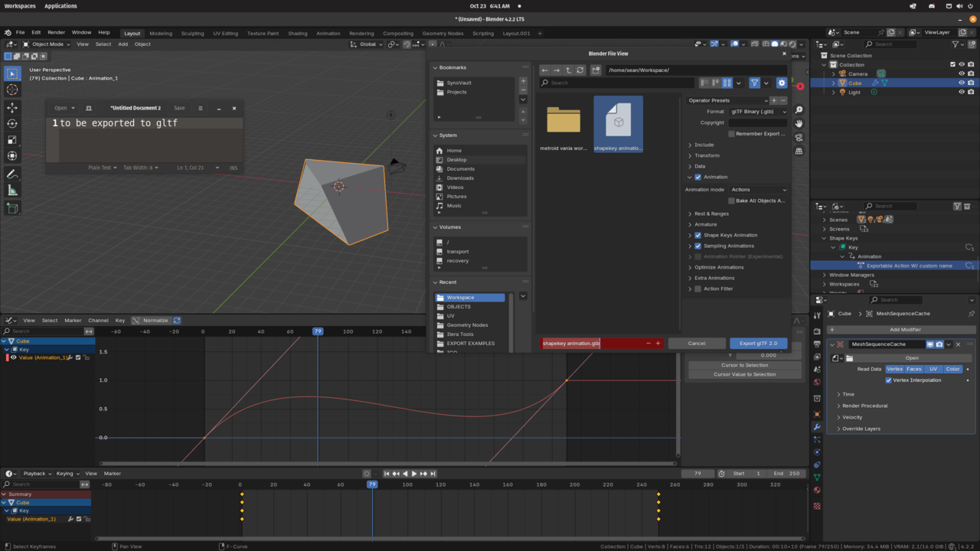980x551 pixels.
Task: Toggle the export options gear in File View
Action: 782,83
